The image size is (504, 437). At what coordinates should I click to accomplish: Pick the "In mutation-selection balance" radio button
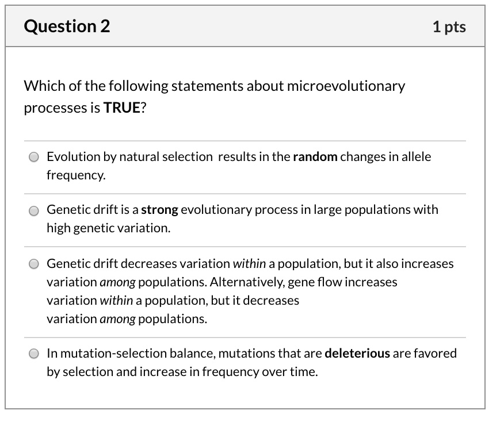35,354
